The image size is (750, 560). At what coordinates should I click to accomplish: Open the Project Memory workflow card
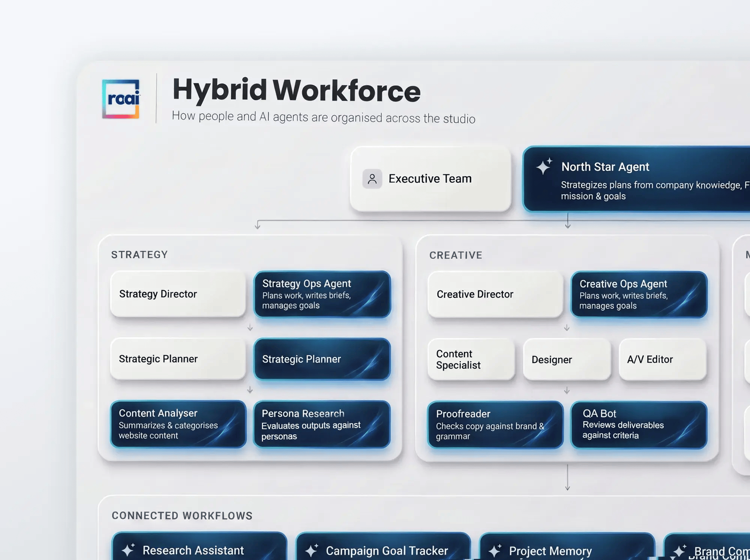567,546
